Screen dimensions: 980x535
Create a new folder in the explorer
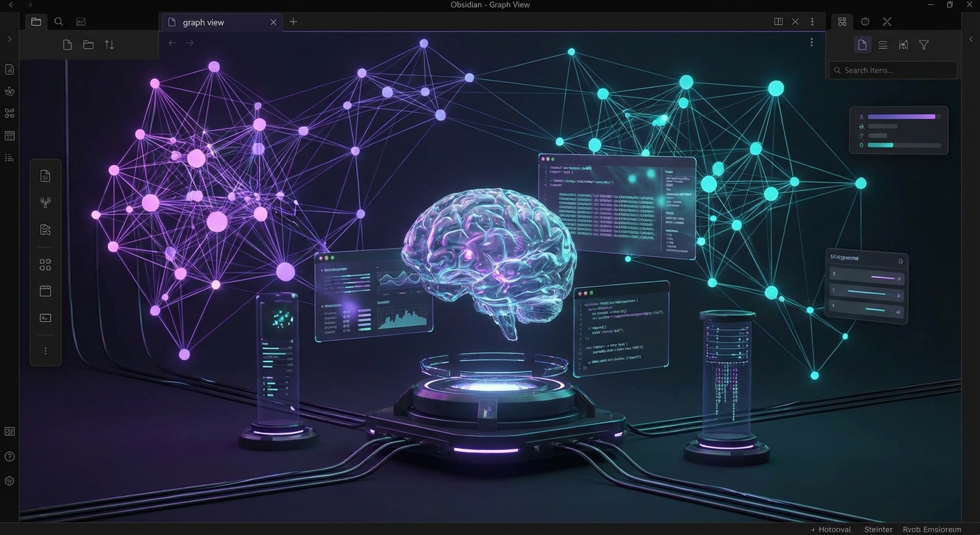[x=88, y=45]
